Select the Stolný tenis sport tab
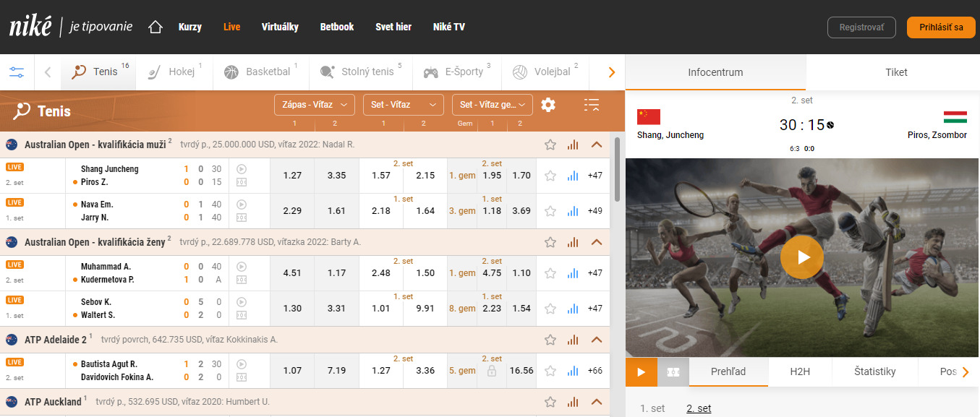 pyautogui.click(x=359, y=72)
